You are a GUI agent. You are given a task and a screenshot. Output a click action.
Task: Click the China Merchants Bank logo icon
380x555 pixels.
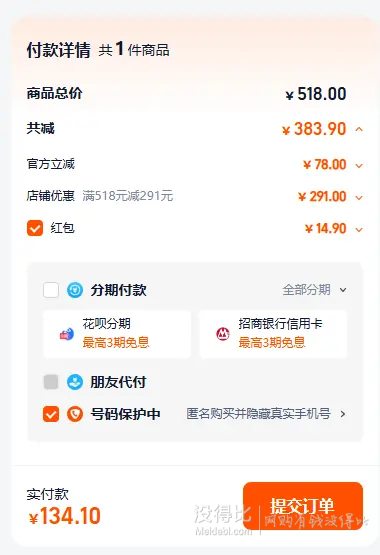pos(223,334)
